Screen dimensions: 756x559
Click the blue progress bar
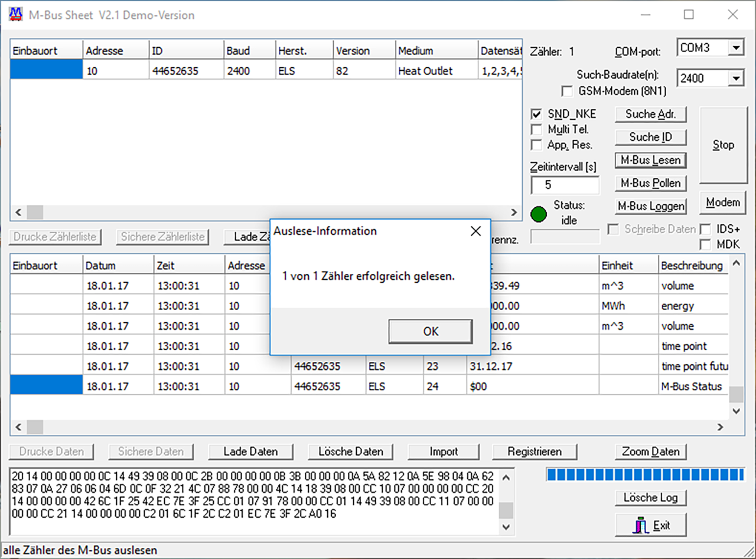[645, 474]
